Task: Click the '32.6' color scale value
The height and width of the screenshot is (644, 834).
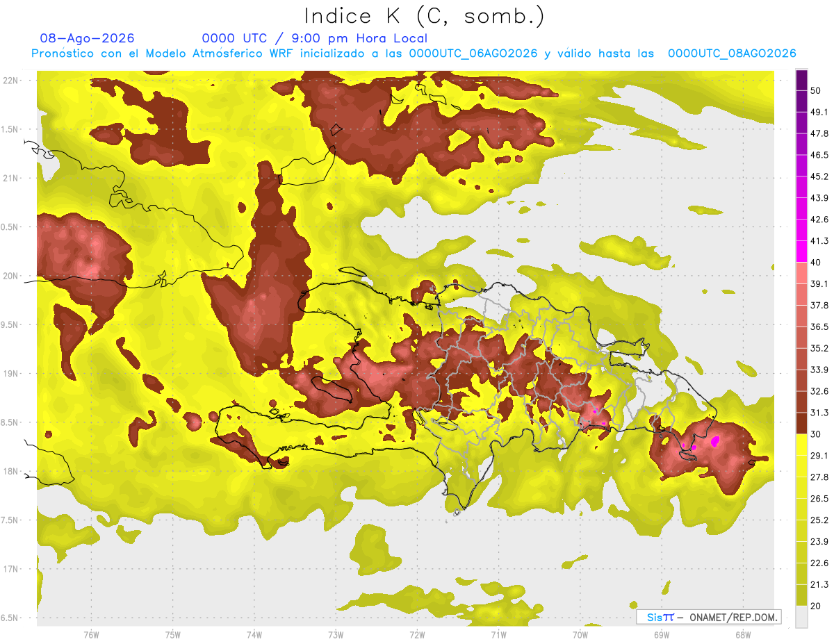Action: [x=819, y=391]
